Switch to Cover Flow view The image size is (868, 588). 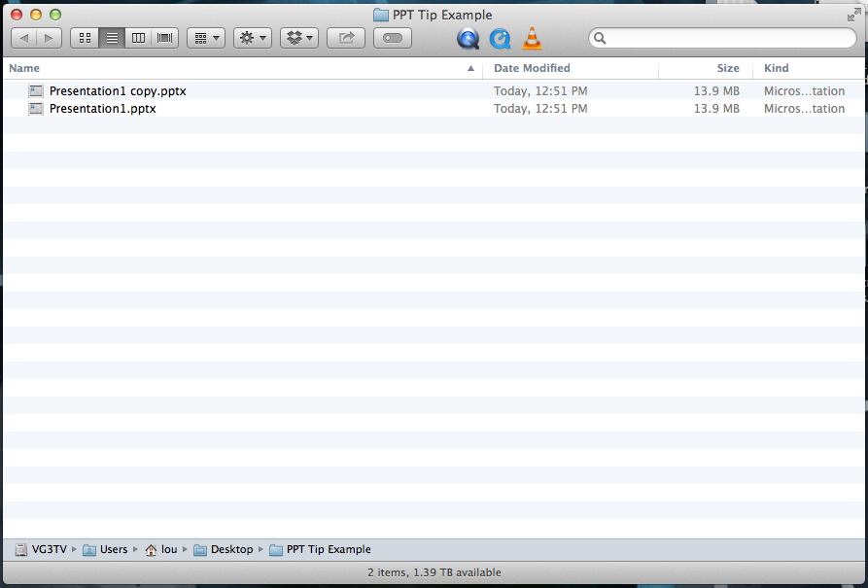(x=165, y=38)
